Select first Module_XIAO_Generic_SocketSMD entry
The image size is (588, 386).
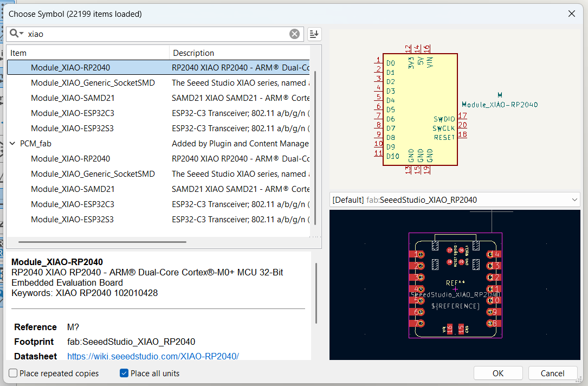159,83
